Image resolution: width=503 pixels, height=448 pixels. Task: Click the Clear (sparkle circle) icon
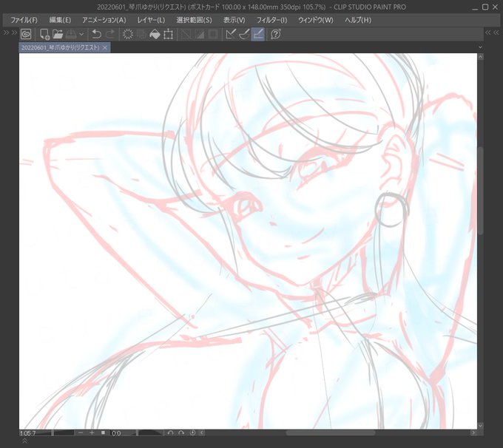[x=128, y=34]
